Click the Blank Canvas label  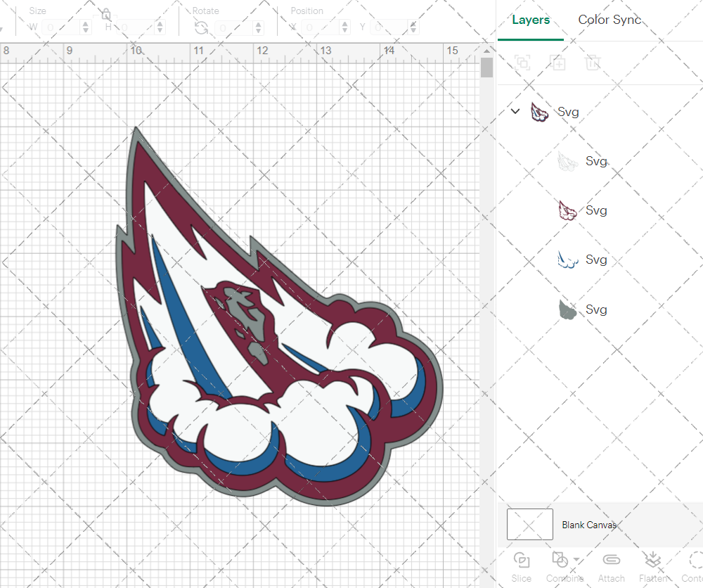click(588, 525)
